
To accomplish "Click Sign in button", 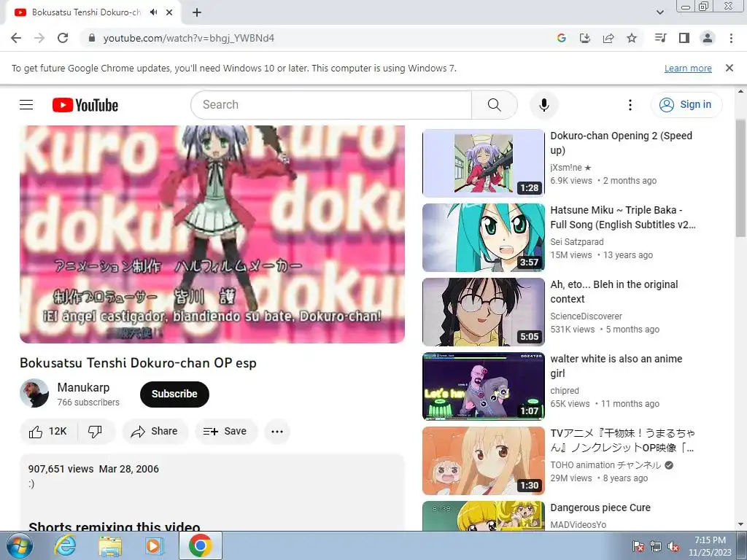I will click(x=686, y=105).
